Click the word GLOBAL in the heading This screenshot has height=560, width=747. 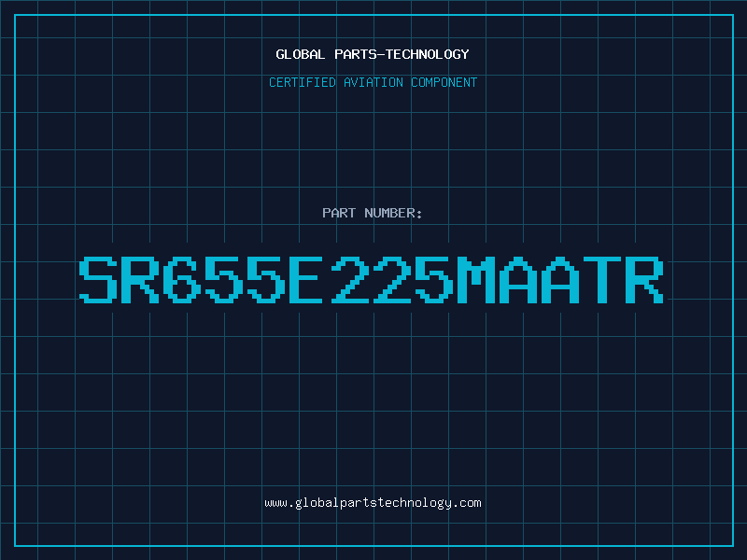[x=300, y=54]
